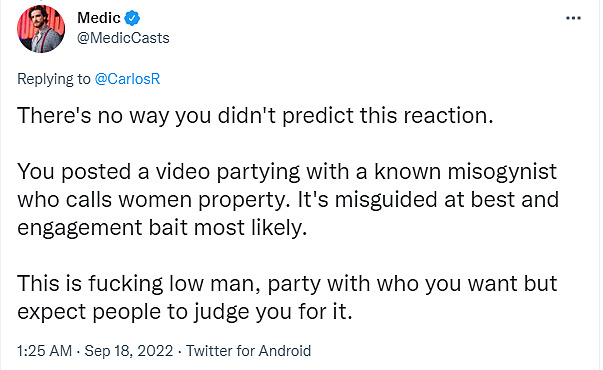Viewport: 603px width, 370px height.
Task: Click the sentence ending "predict this reaction."
Action: 255,115
